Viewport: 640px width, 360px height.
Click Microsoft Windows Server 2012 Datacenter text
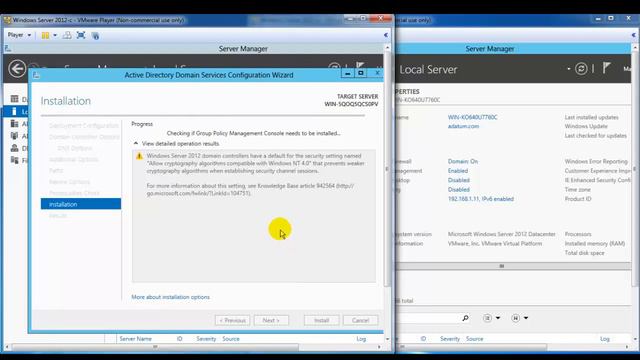click(x=501, y=234)
